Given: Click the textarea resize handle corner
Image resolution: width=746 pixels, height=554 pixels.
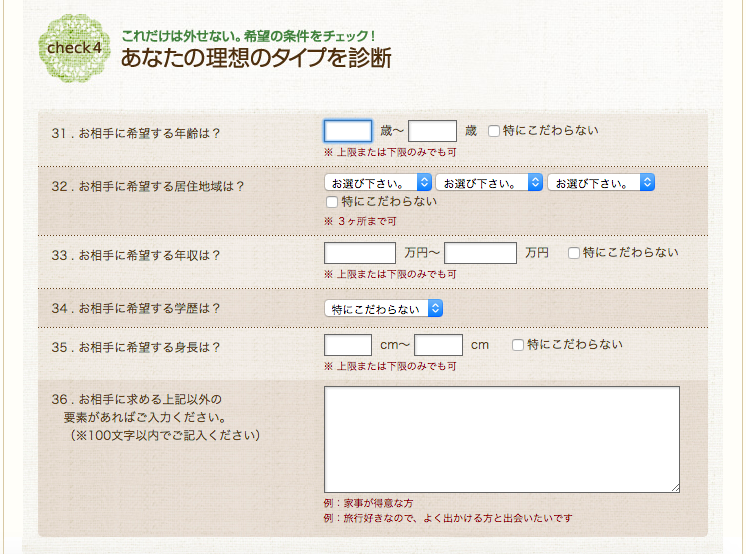Looking at the screenshot, I should click(x=675, y=488).
